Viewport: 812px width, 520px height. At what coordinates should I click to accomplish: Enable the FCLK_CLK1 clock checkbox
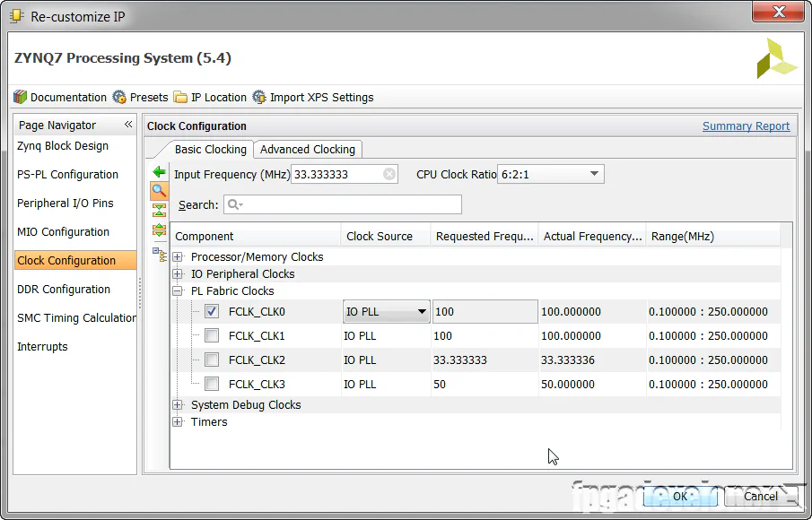(212, 335)
